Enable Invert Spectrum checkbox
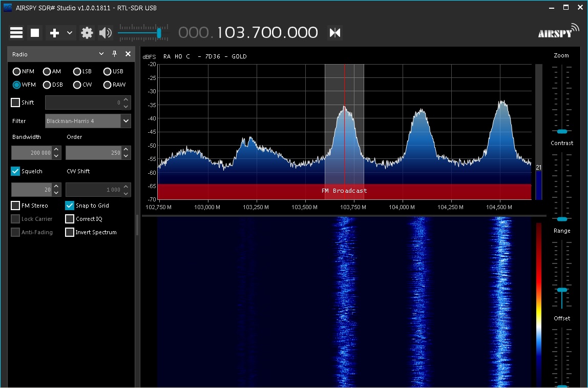This screenshot has height=388, width=588. pyautogui.click(x=70, y=232)
